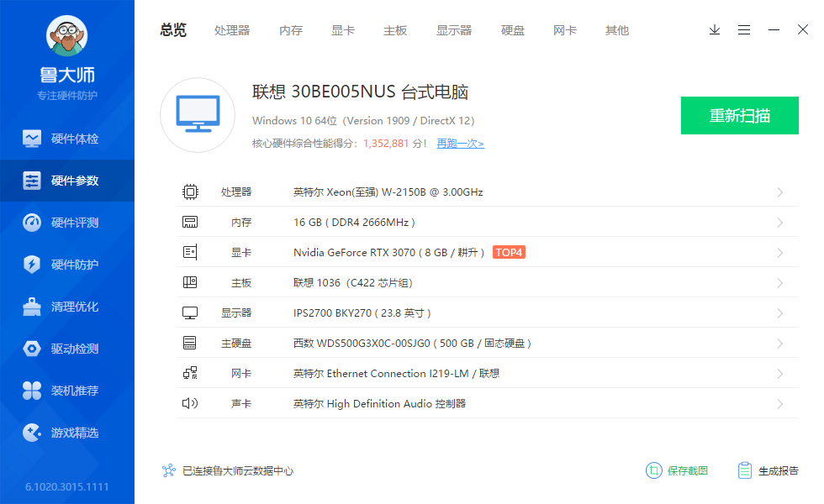Click 生成报告 text button
Viewport: 824px width, 504px height.
pos(779,471)
